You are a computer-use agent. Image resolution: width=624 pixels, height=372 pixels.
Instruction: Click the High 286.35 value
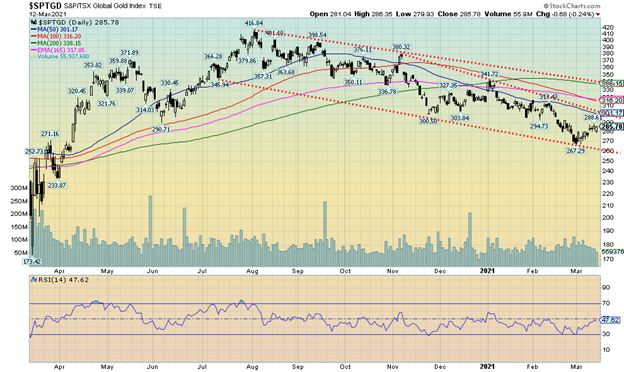(x=373, y=14)
